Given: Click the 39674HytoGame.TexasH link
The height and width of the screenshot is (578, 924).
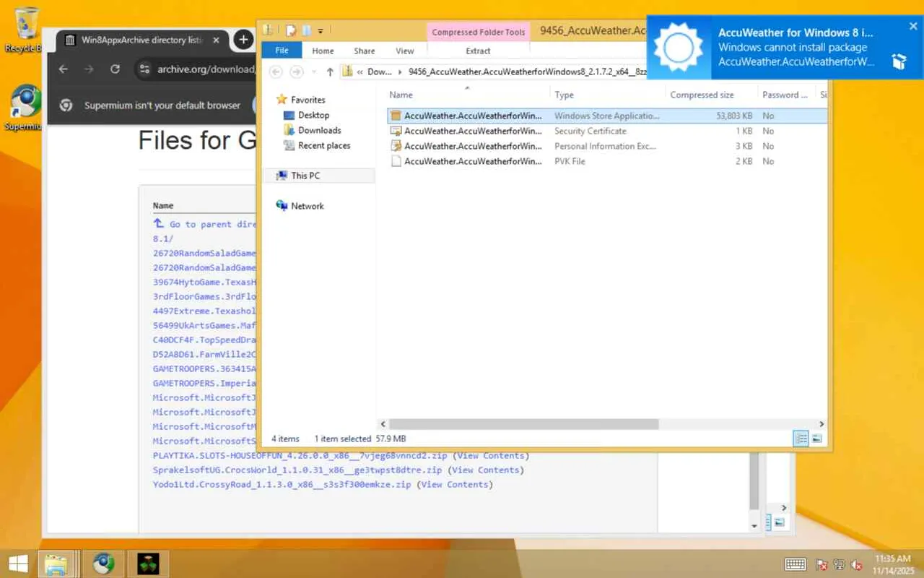Looking at the screenshot, I should pos(204,282).
